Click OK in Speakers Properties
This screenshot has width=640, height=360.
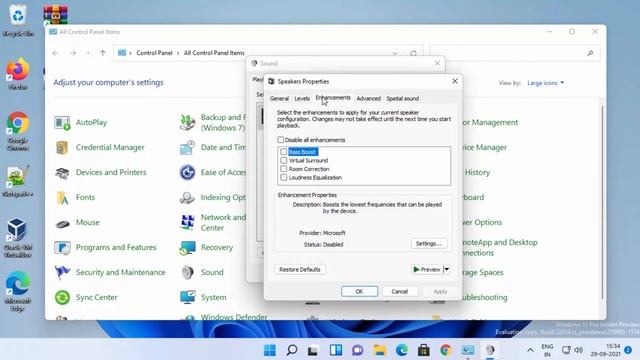(359, 291)
